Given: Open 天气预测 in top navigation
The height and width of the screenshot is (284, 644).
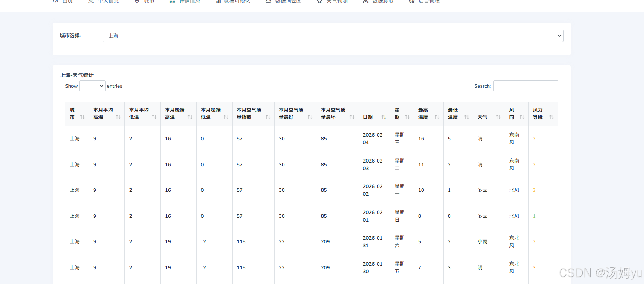Looking at the screenshot, I should point(332,2).
